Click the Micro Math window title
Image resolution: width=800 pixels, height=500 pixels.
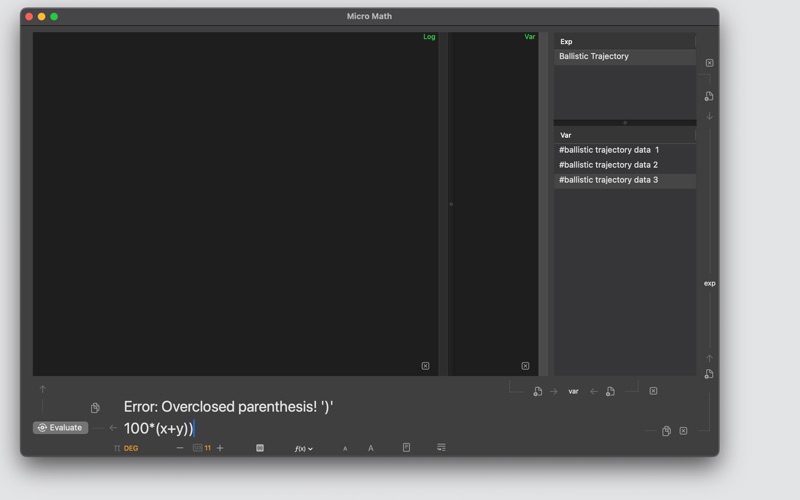[x=369, y=16]
